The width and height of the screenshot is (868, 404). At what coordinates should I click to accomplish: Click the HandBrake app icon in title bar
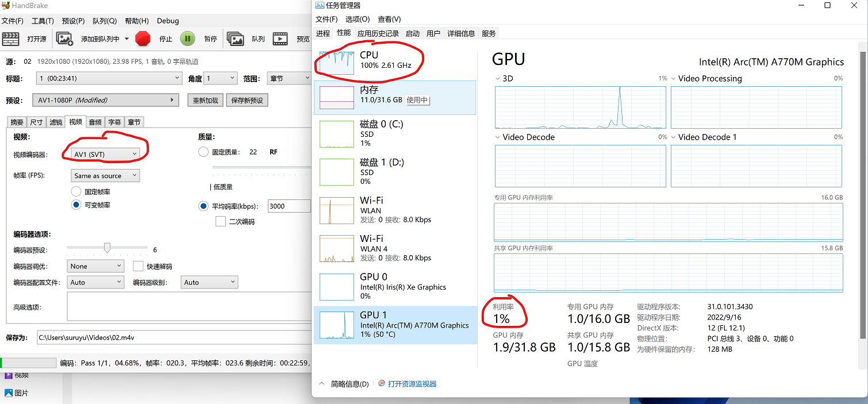tap(6, 6)
